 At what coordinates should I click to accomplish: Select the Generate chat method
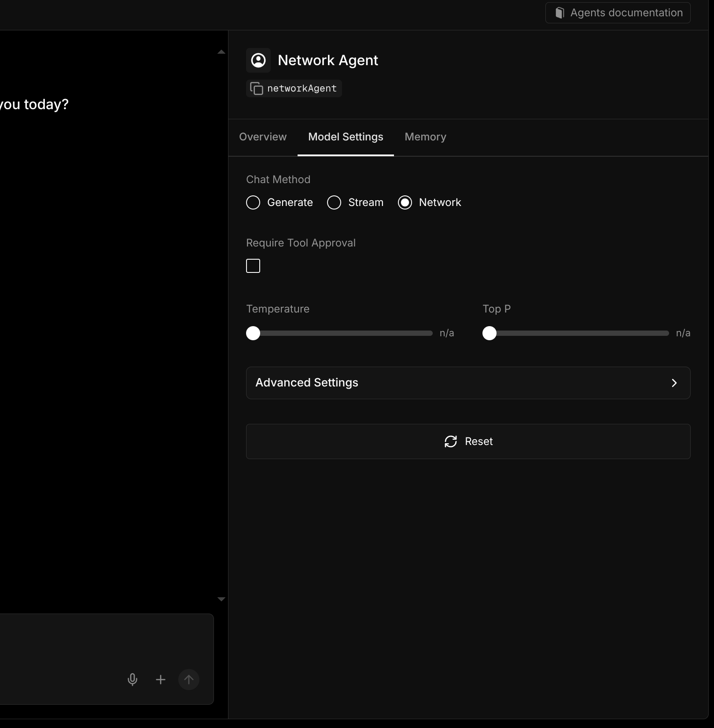point(253,202)
